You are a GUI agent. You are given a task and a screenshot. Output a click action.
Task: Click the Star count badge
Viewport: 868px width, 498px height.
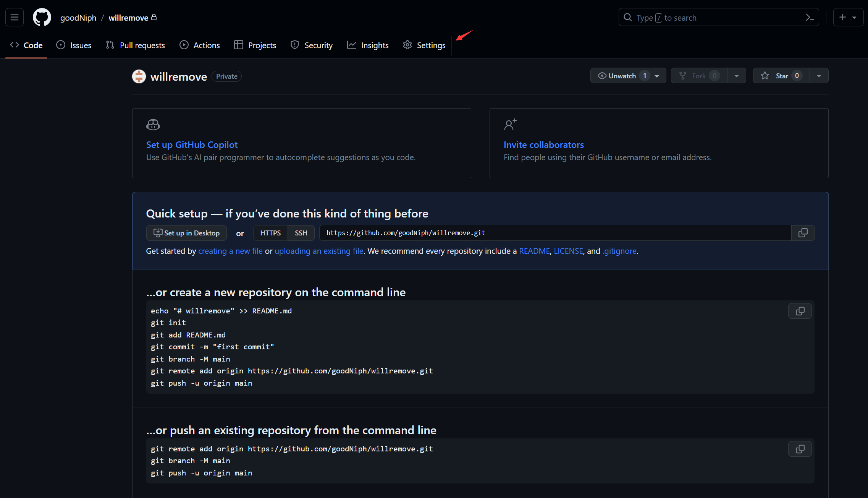[x=797, y=76]
